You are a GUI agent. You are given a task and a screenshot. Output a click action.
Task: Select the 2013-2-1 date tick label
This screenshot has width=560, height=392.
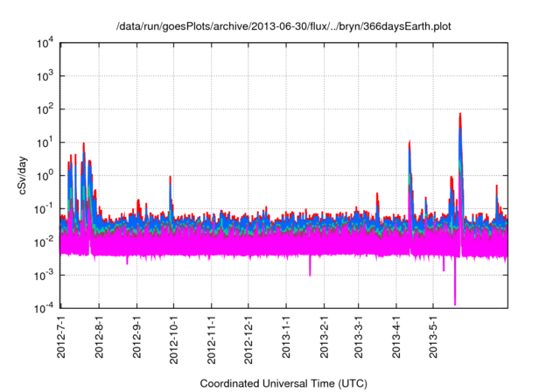(324, 337)
